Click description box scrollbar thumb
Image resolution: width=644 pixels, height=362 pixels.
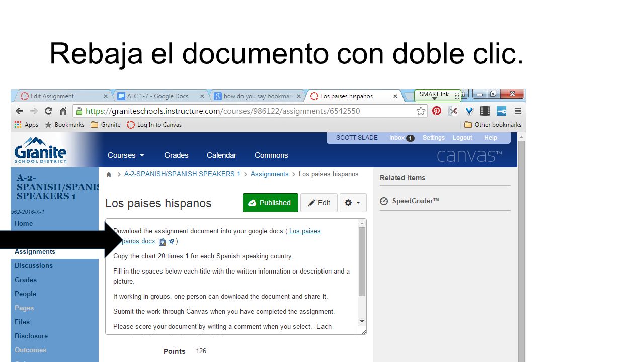362,261
